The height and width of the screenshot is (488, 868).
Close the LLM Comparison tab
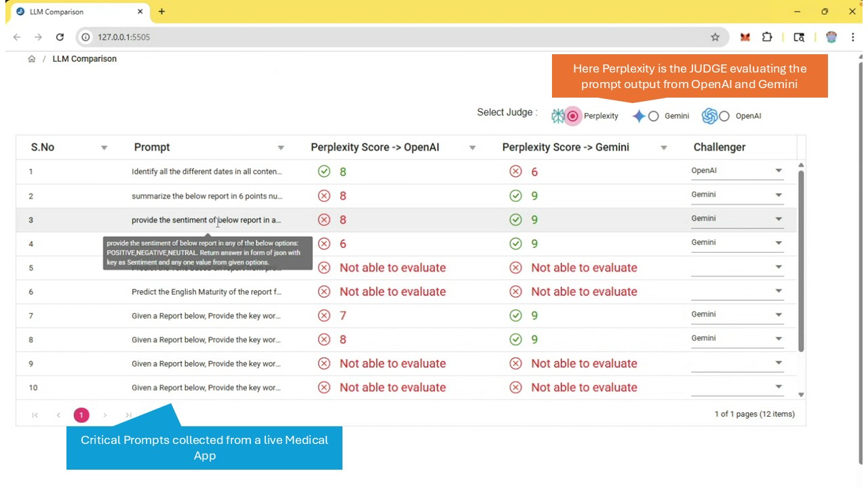tap(140, 12)
